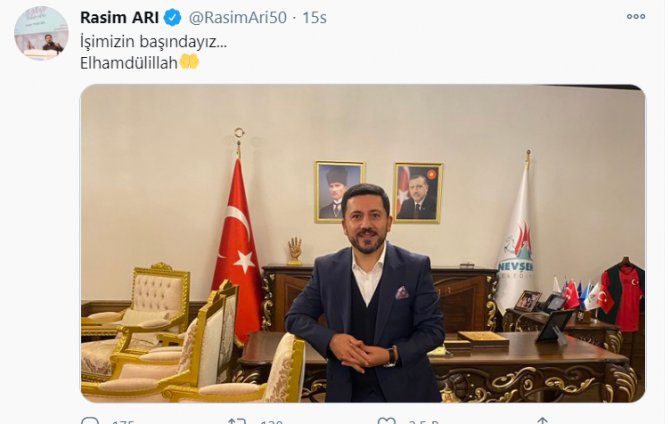
Task: Click the folded hands emoji
Action: pyautogui.click(x=189, y=62)
